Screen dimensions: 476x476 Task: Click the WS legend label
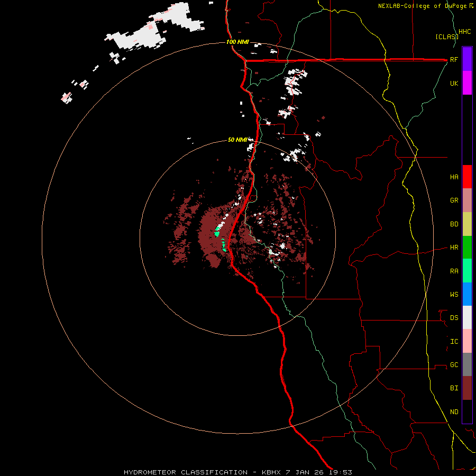pos(454,295)
